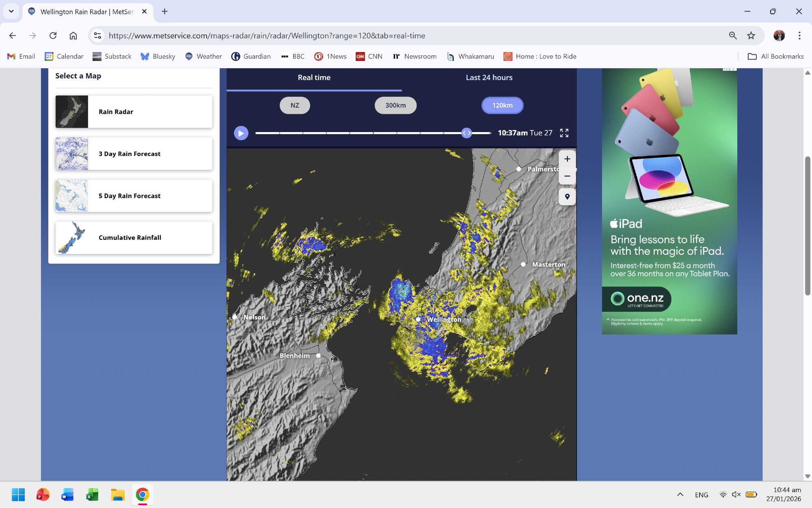Zoom in on the radar map
Screen dimensions: 812x508
[567, 159]
